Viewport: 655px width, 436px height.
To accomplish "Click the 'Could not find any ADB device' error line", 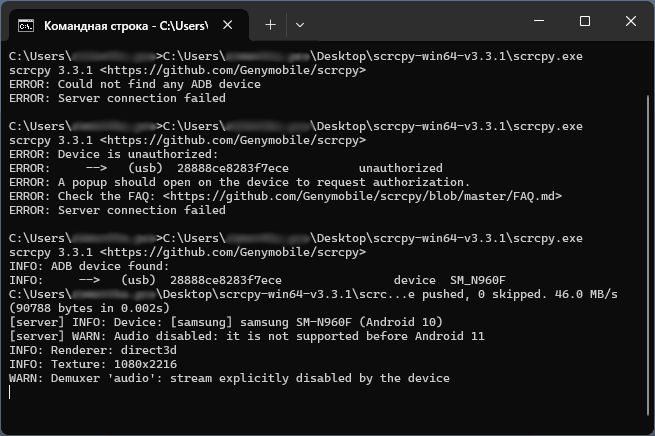I will pyautogui.click(x=135, y=84).
